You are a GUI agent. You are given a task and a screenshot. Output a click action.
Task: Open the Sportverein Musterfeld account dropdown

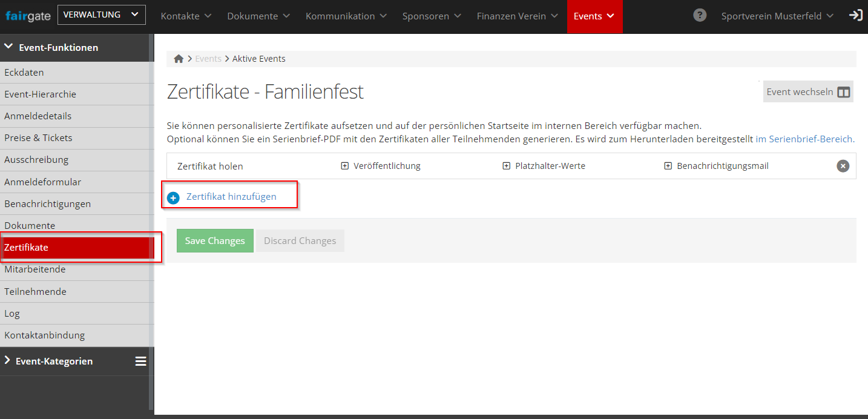click(x=777, y=16)
